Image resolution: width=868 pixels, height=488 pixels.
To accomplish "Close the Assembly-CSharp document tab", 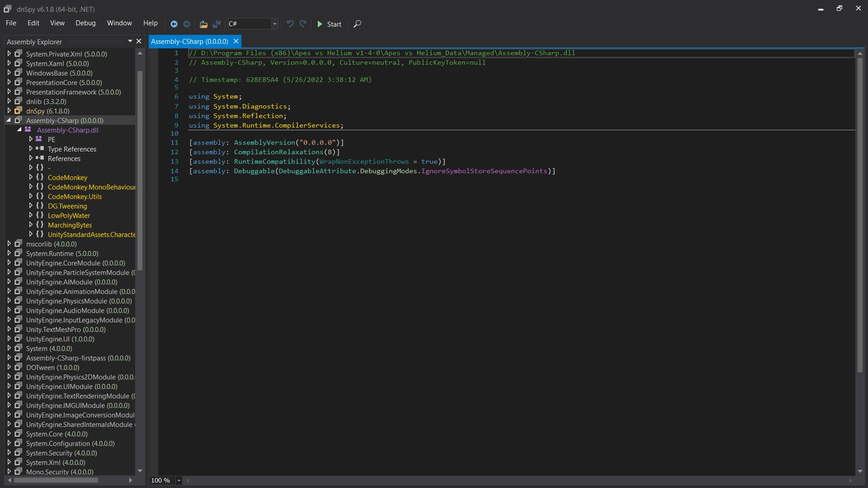I will [236, 41].
